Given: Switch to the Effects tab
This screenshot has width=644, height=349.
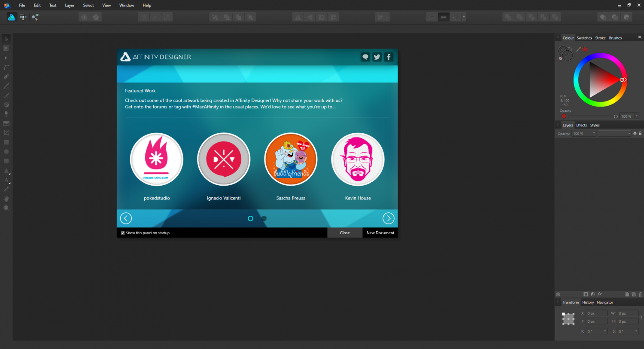Looking at the screenshot, I should coord(581,125).
